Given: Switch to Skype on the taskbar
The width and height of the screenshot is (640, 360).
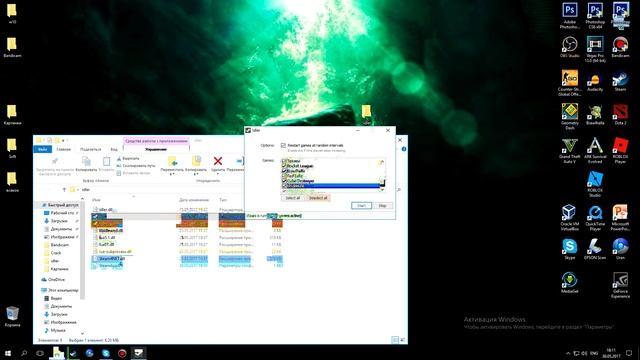Looking at the screenshot, I should pos(106,353).
